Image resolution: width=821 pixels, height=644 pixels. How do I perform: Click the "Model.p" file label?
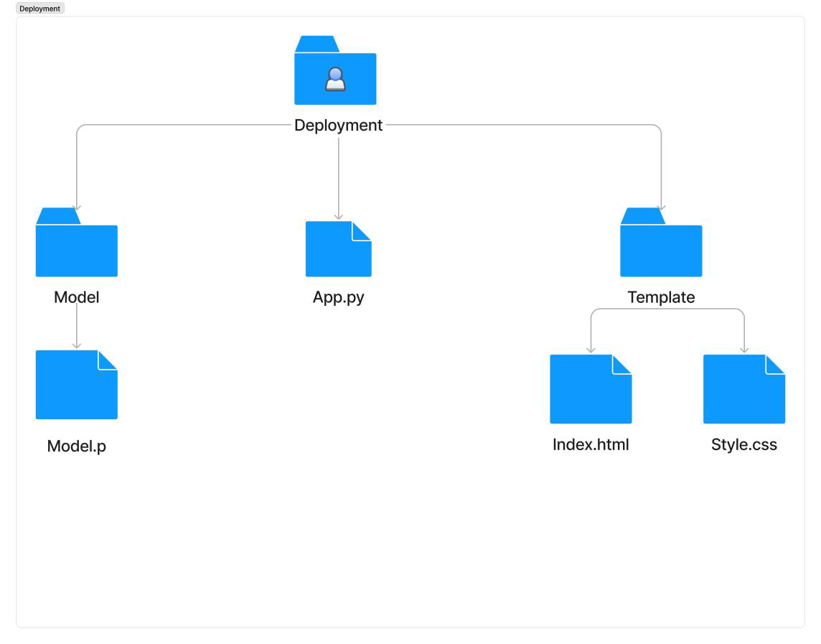[77, 447]
